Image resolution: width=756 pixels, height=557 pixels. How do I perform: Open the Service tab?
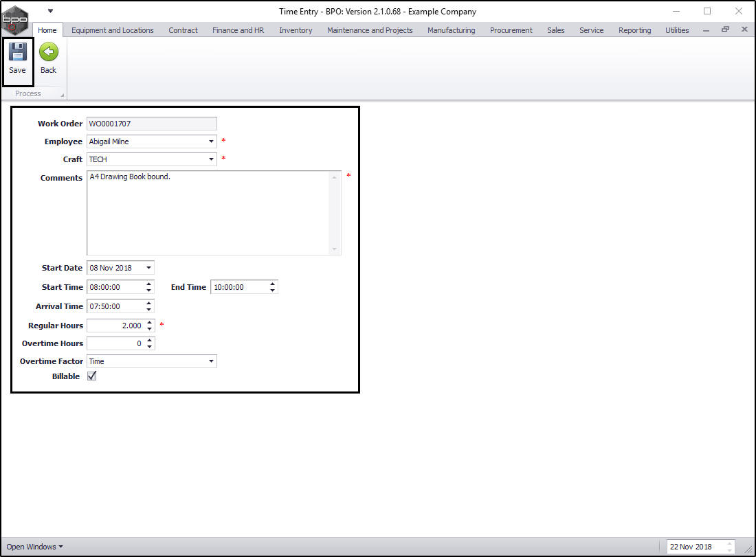[591, 30]
